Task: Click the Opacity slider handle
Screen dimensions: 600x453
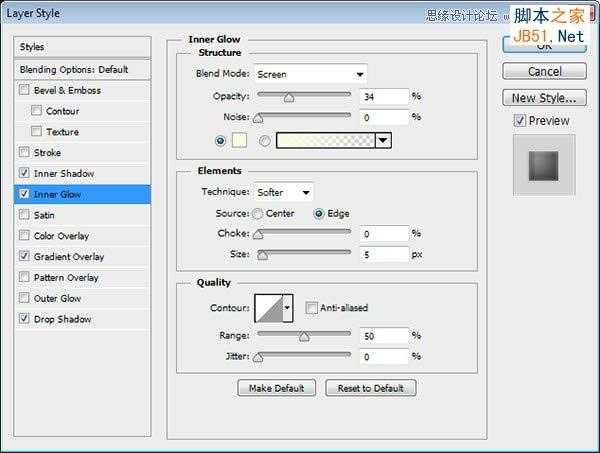Action: coord(289,98)
